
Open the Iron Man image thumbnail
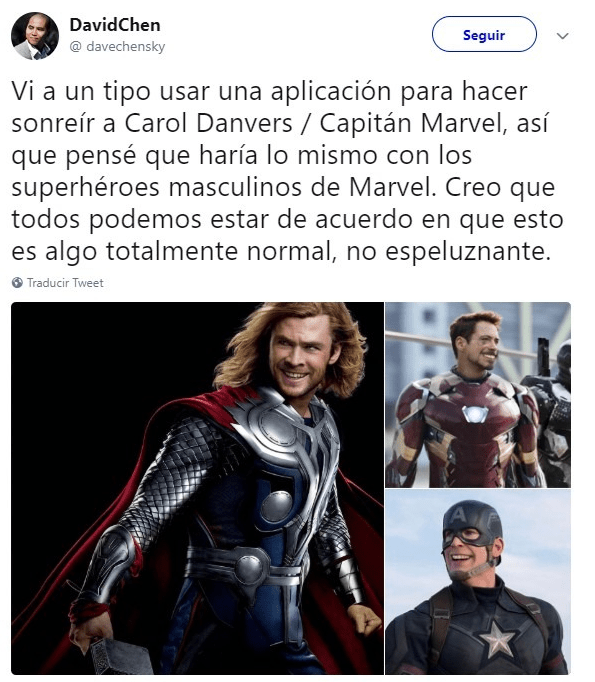pos(478,394)
